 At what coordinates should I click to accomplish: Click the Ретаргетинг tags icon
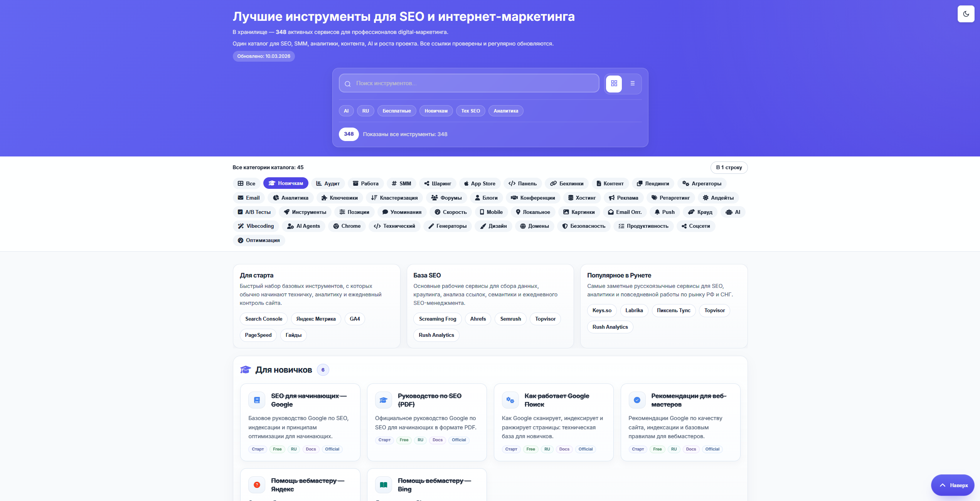(654, 198)
